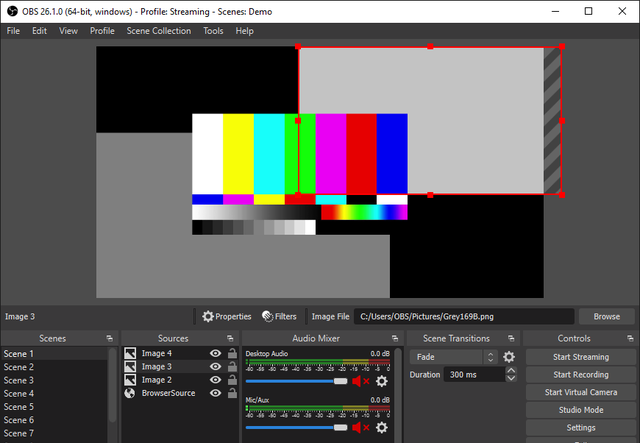This screenshot has height=443, width=640.
Task: Pop out the Controls dock
Action: pyautogui.click(x=630, y=338)
